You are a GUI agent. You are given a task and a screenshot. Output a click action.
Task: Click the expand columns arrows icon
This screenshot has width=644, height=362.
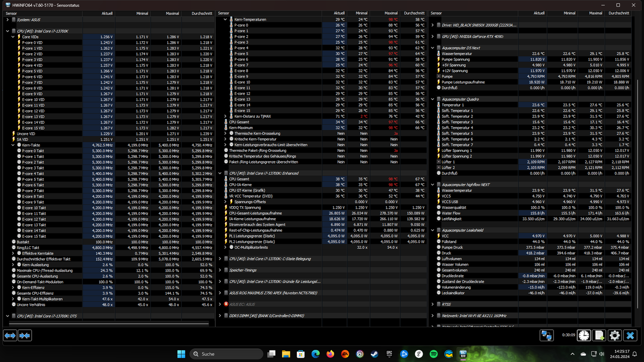[x=10, y=335]
